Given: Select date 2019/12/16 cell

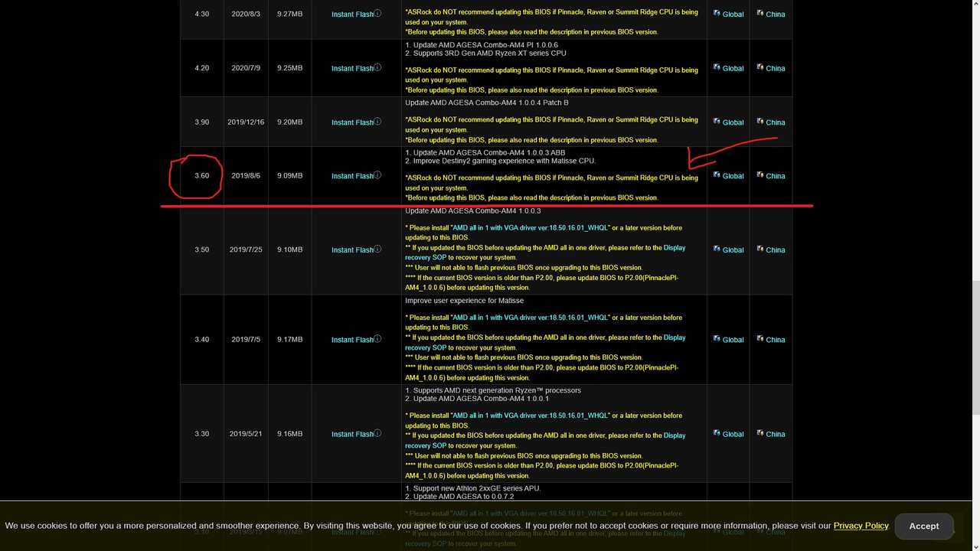Looking at the screenshot, I should point(246,122).
